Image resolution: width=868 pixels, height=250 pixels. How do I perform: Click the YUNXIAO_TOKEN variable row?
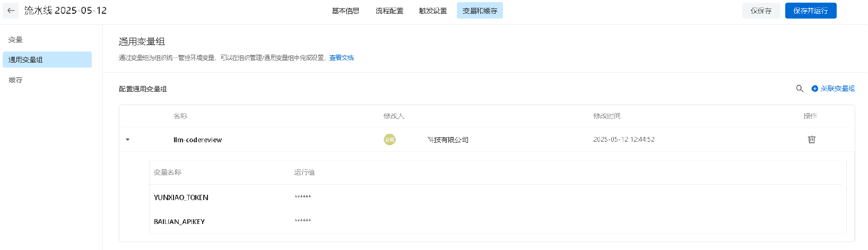[497, 197]
